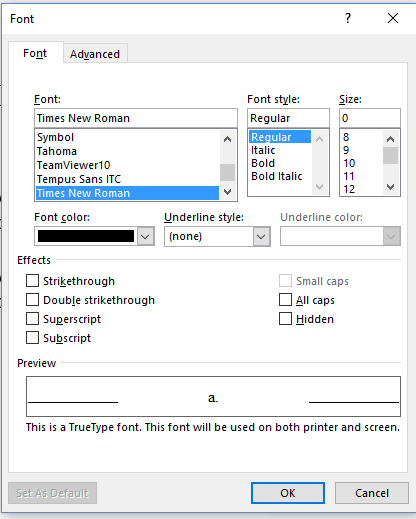The width and height of the screenshot is (416, 519).
Task: Choose Tahoma from the font list
Action: (57, 151)
